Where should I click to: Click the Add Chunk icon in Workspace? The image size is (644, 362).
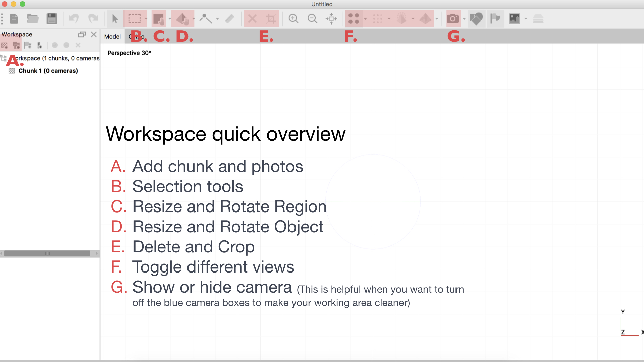tap(5, 45)
